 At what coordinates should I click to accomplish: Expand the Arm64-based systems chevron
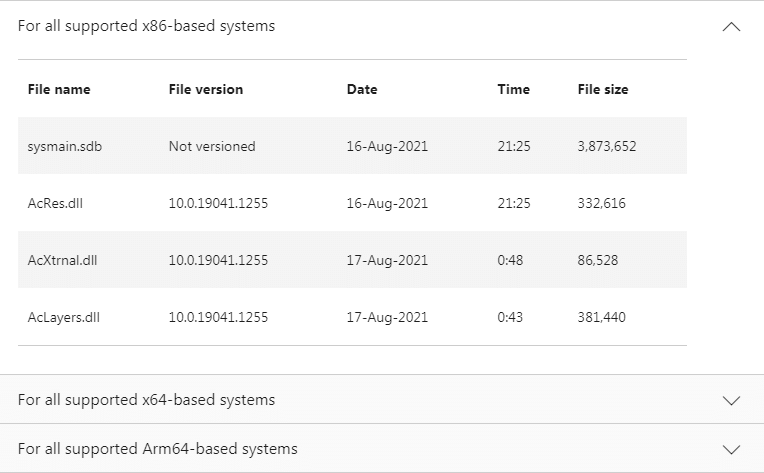click(731, 449)
